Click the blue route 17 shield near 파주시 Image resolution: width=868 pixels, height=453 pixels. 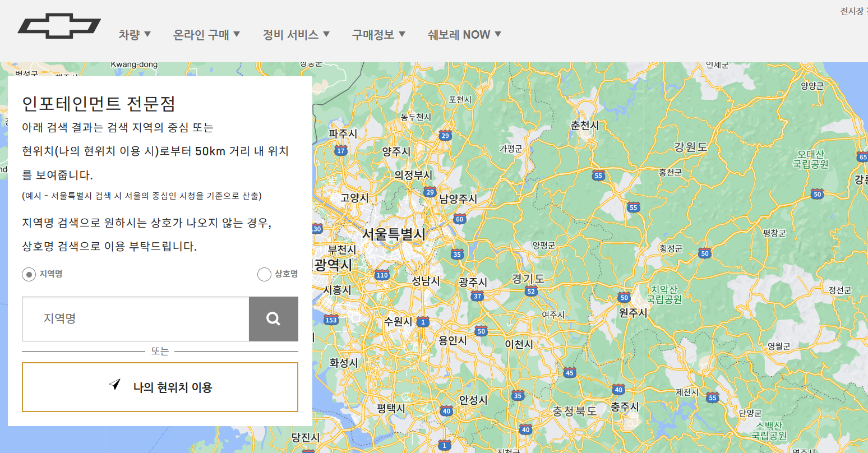341,150
